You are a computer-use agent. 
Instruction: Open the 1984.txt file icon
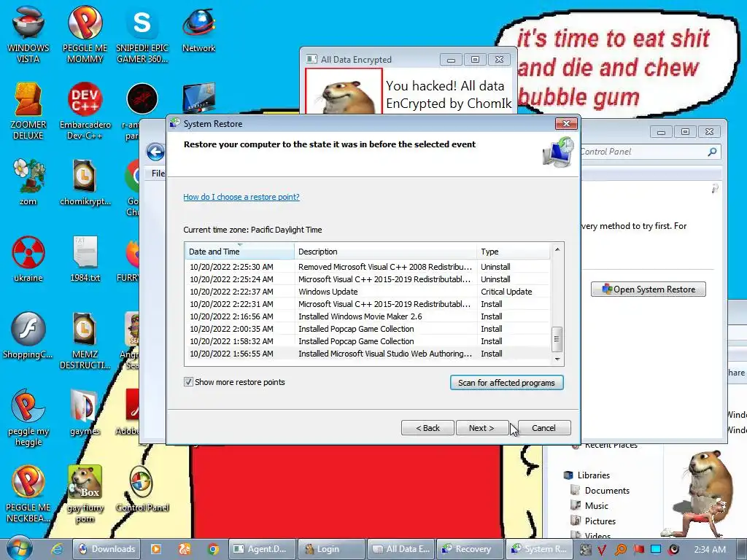[85, 259]
